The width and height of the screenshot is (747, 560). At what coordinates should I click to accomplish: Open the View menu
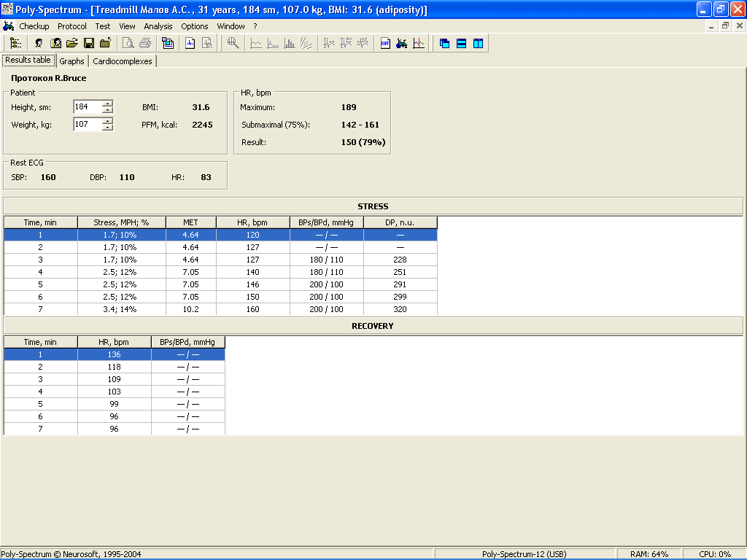127,26
